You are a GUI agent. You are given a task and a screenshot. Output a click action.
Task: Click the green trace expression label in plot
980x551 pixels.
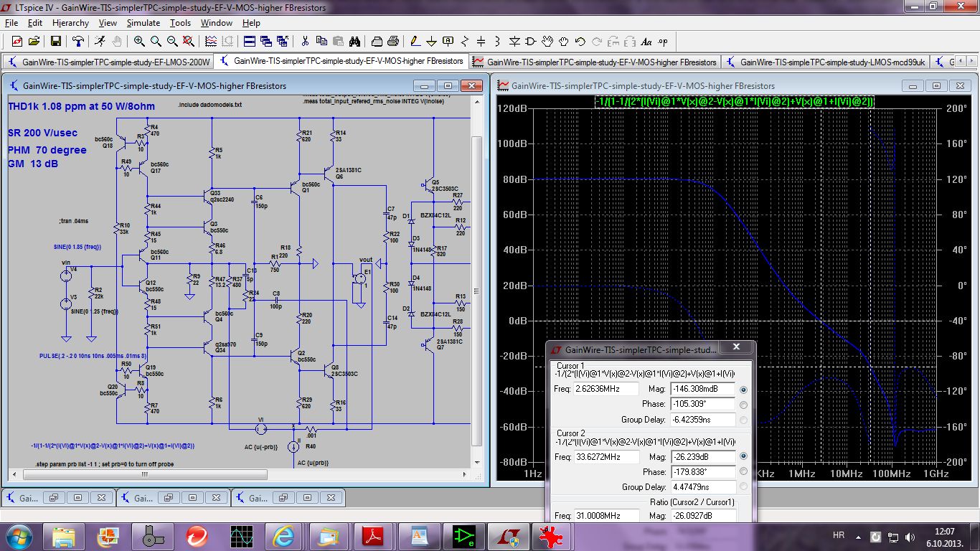click(735, 102)
